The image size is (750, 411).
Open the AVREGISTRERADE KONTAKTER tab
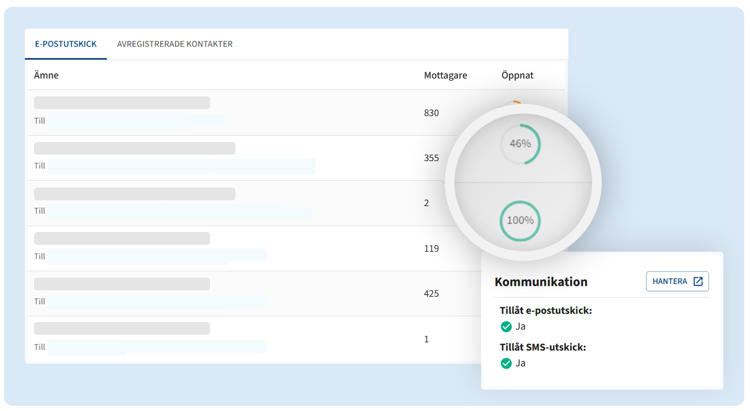[175, 44]
